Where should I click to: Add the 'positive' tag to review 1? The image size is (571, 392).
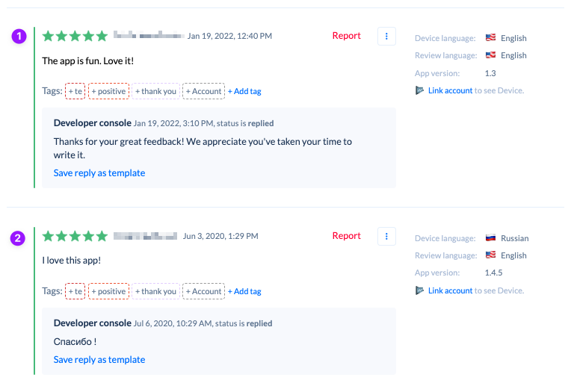coord(109,91)
